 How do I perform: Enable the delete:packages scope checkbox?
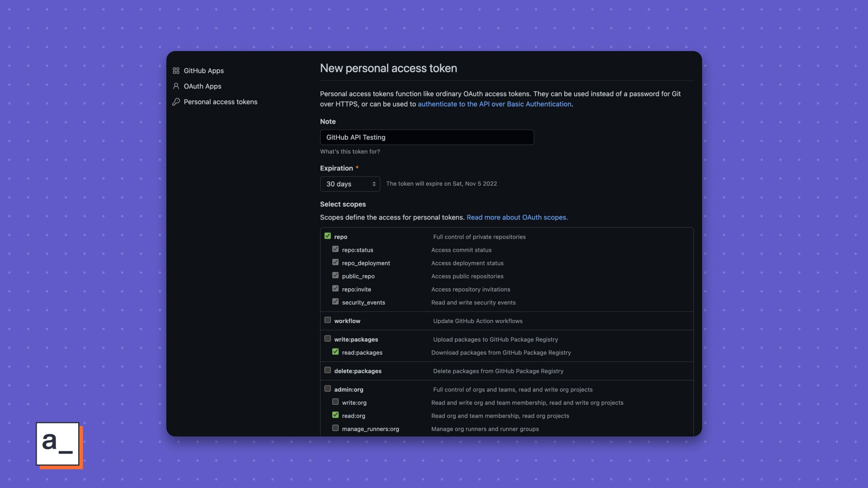coord(328,370)
